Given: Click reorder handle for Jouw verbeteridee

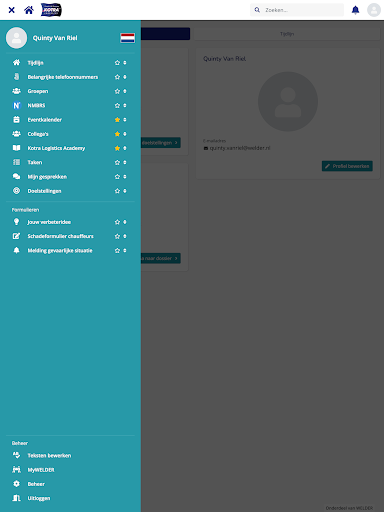Looking at the screenshot, I should (x=125, y=222).
